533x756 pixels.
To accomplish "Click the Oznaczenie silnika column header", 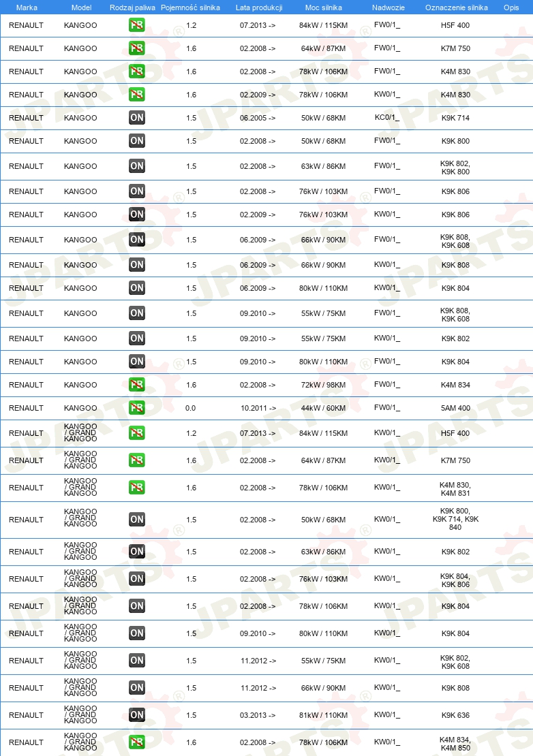I will (456, 7).
